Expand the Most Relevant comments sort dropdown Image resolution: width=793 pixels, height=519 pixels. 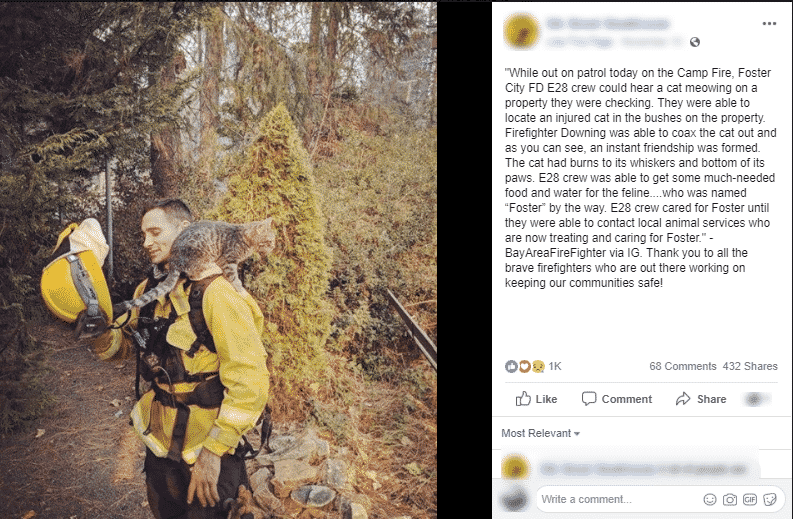pos(540,434)
